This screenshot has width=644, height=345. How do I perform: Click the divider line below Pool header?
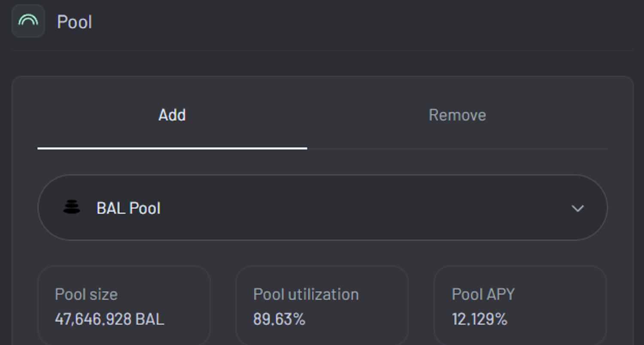(322, 50)
